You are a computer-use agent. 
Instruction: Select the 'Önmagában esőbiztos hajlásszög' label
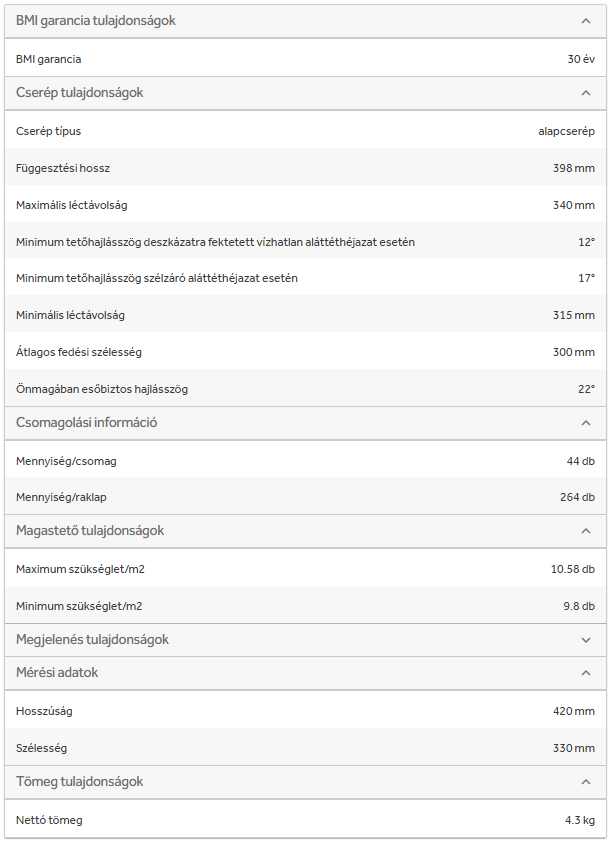(102, 389)
